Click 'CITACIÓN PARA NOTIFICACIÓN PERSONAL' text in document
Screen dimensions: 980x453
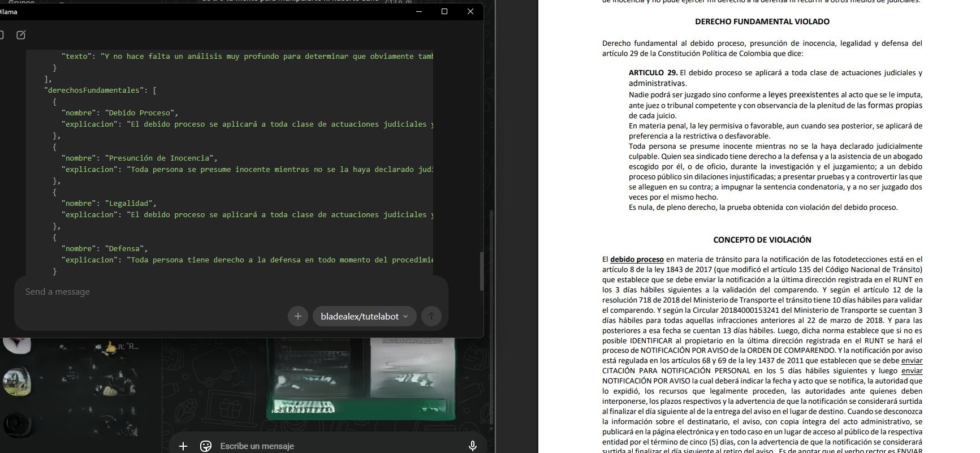coord(676,371)
